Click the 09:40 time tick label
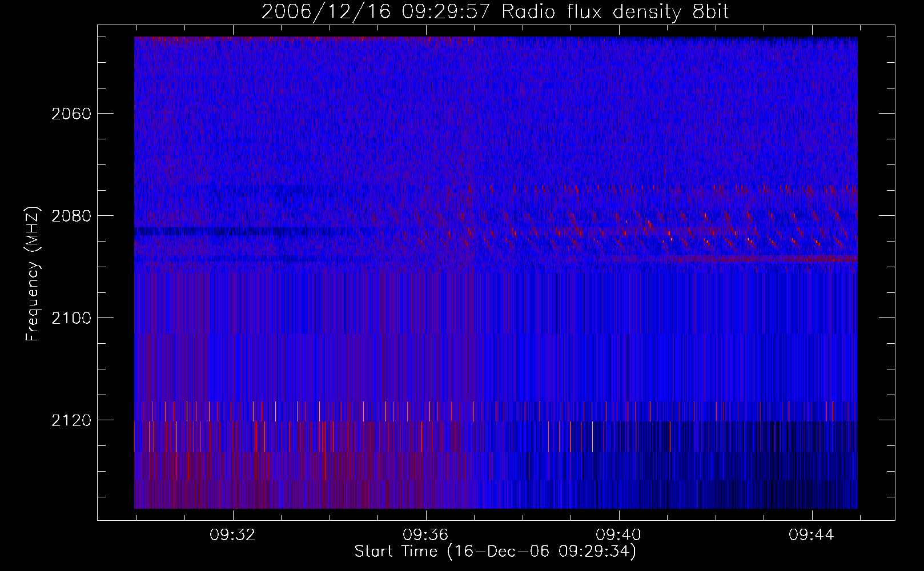 tap(618, 535)
